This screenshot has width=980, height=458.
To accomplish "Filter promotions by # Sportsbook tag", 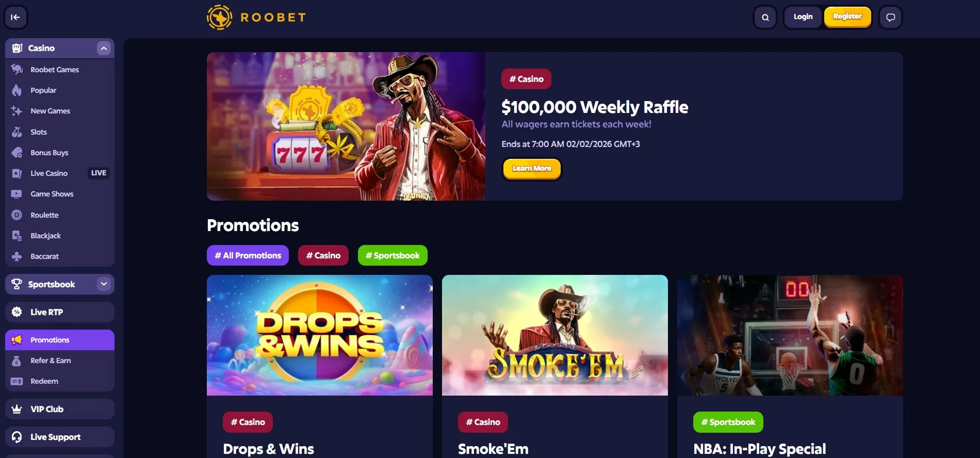I will tap(393, 255).
